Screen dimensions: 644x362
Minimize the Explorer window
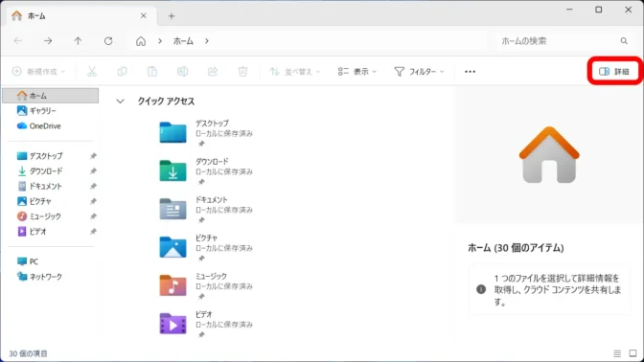[569, 10]
